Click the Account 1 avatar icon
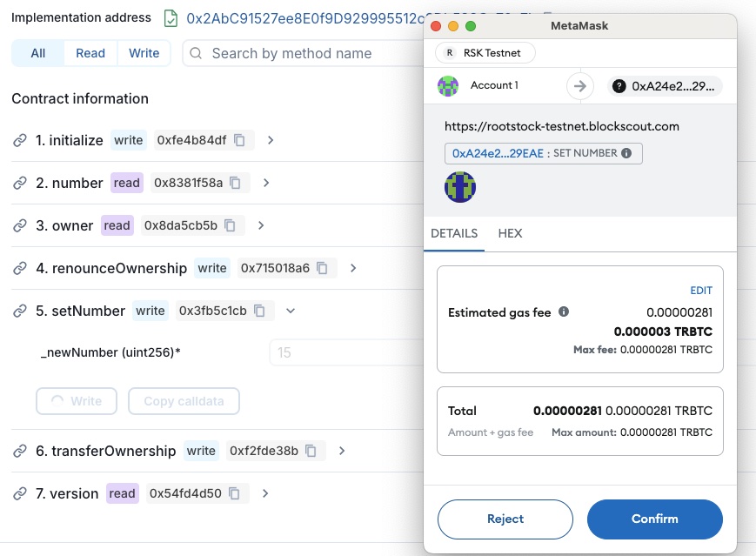The height and width of the screenshot is (556, 756). tap(448, 85)
